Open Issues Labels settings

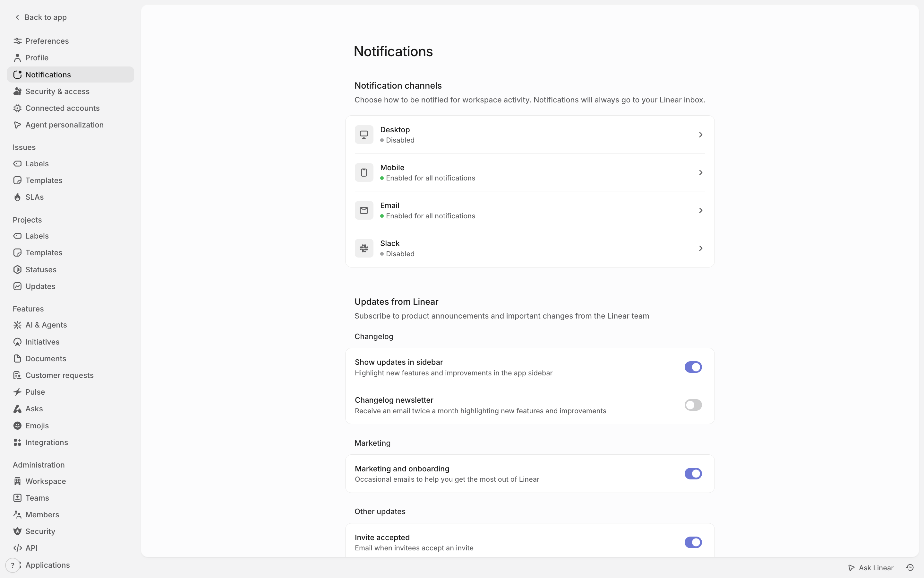pyautogui.click(x=71, y=164)
